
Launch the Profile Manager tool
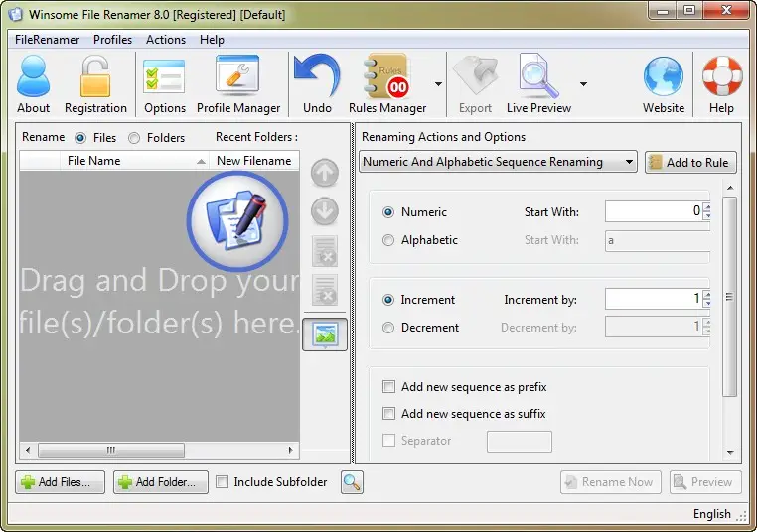click(237, 73)
